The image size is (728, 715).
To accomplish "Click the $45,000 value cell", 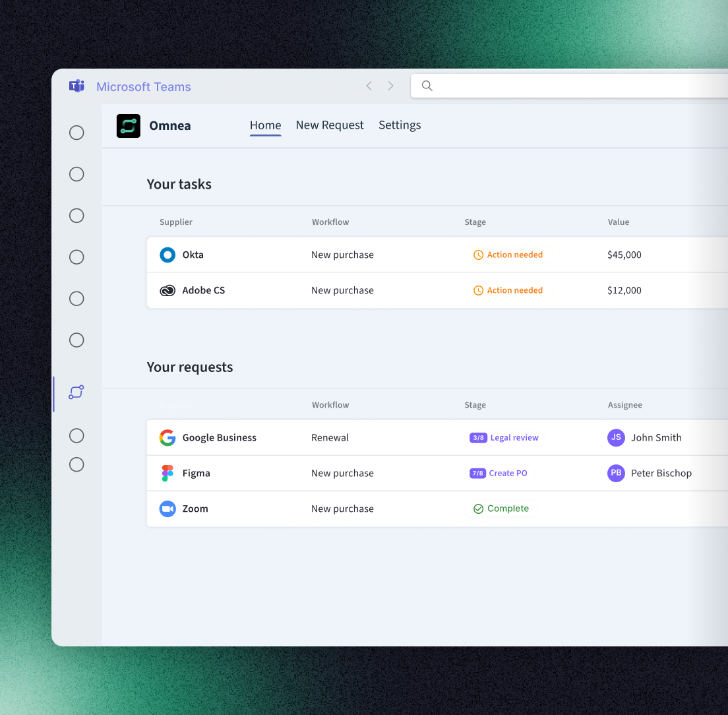I will click(x=624, y=255).
